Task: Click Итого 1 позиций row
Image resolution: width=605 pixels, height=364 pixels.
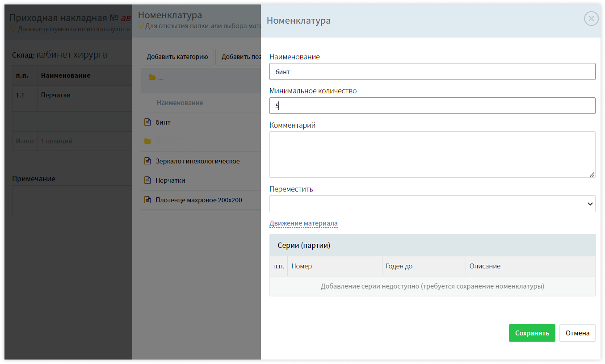Action: pos(72,141)
